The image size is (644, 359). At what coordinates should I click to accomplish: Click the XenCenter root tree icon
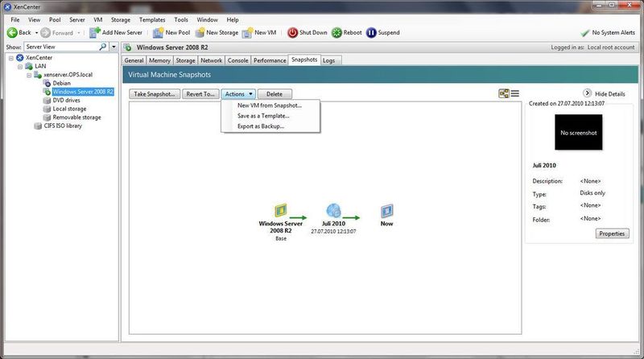pyautogui.click(x=19, y=57)
